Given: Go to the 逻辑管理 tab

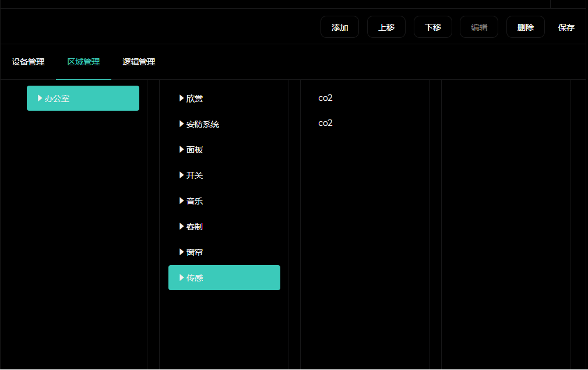Looking at the screenshot, I should 139,62.
